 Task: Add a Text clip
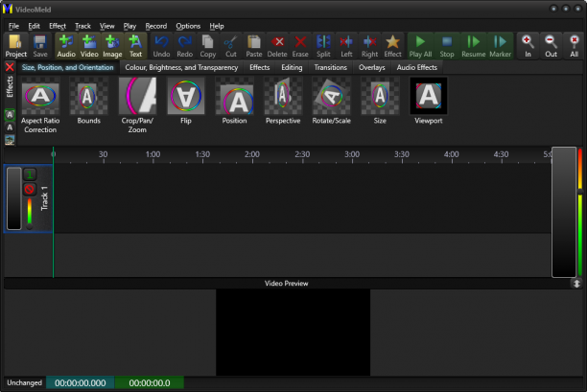tap(135, 46)
